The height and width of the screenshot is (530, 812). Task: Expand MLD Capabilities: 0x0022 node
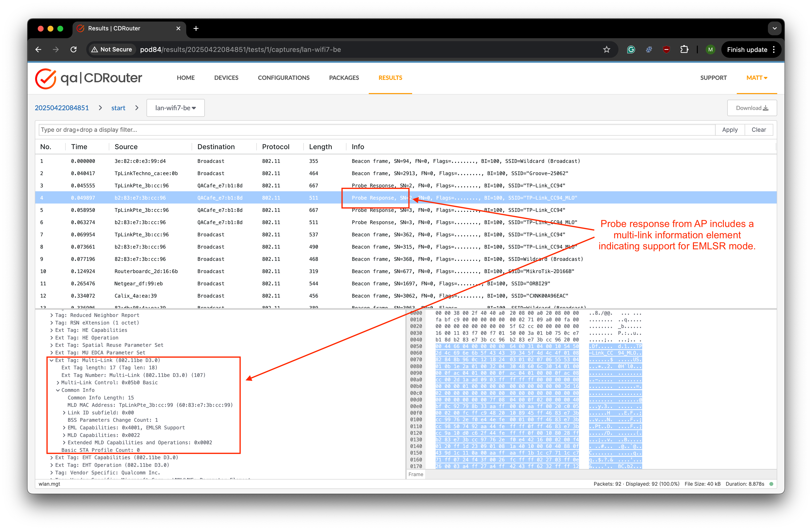click(64, 435)
